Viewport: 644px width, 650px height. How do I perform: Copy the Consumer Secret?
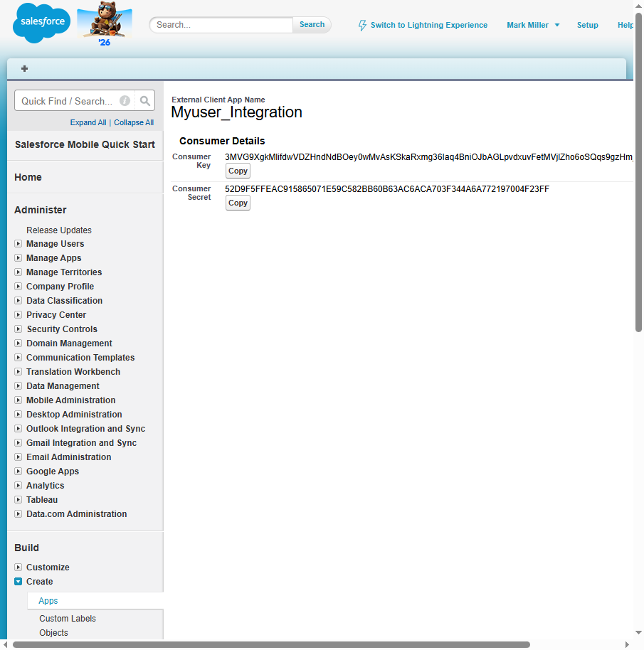(x=238, y=203)
